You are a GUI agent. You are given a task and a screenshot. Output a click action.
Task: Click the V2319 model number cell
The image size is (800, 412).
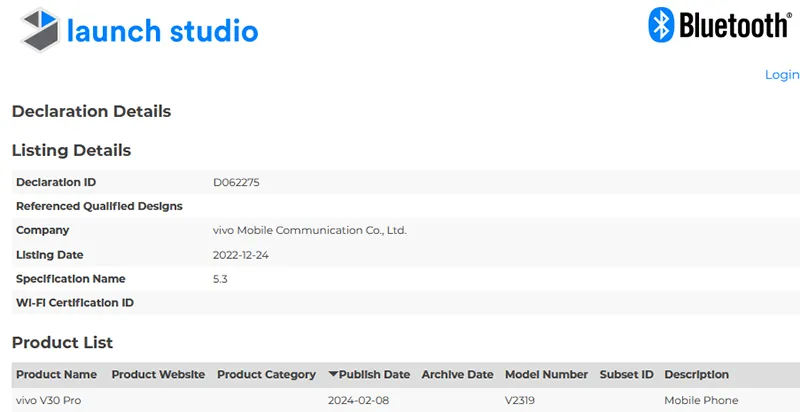520,400
